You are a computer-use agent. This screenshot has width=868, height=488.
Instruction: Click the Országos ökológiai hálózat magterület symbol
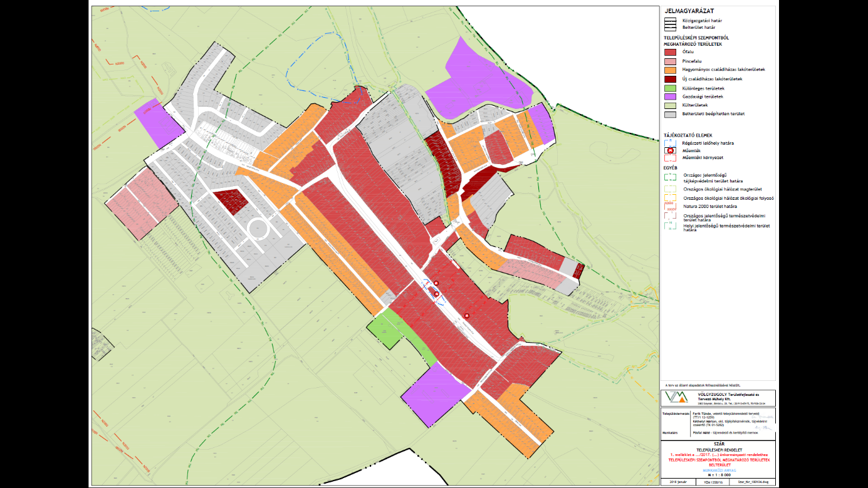point(670,189)
